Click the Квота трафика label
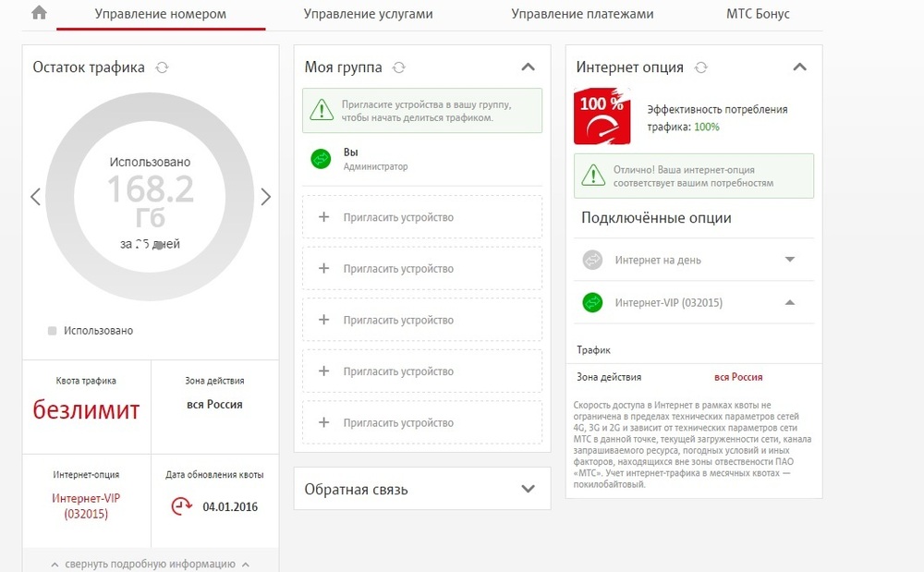Viewport: 924px width, 572px height. coord(86,381)
